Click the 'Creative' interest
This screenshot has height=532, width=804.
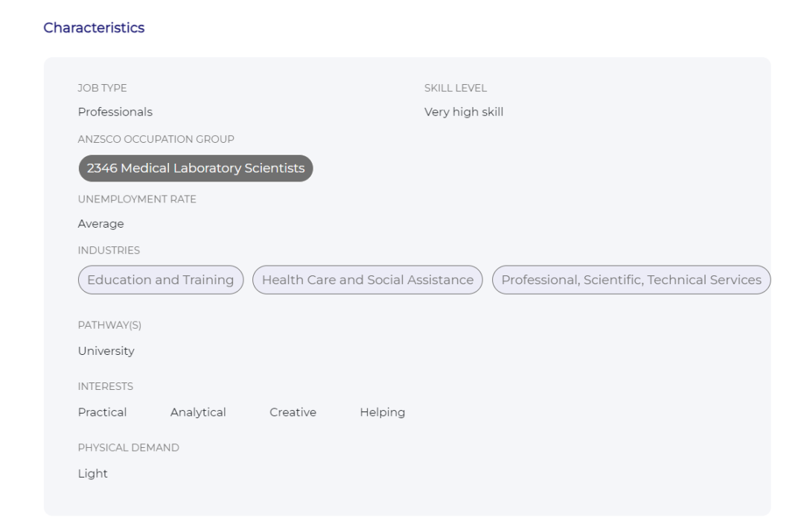tap(293, 412)
